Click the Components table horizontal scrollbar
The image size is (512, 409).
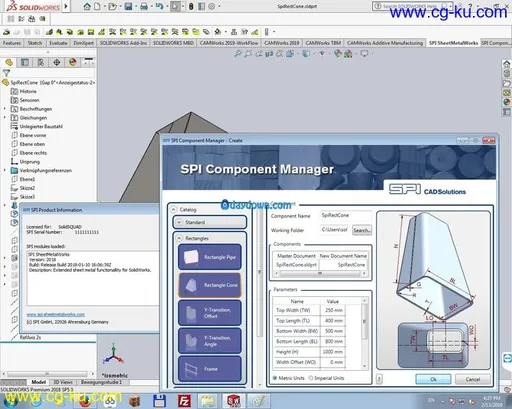(320, 273)
